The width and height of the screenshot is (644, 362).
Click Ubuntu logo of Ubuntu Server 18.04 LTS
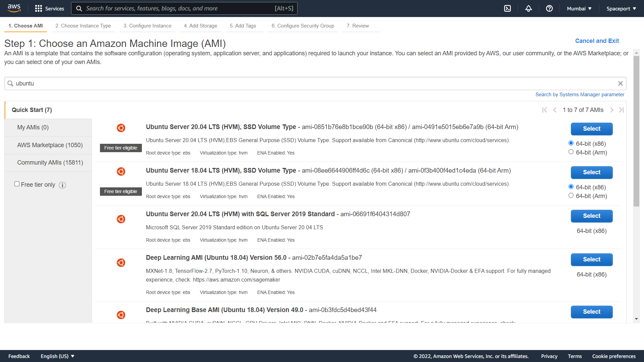[x=121, y=171]
